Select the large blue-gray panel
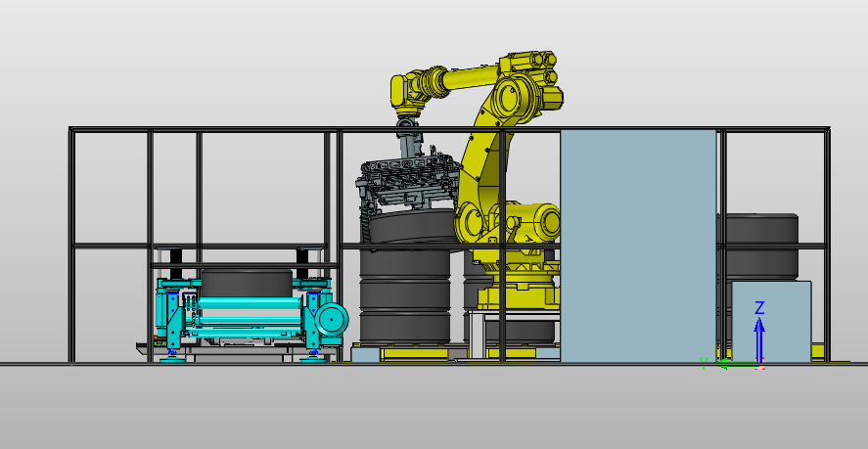868x449 pixels. point(638,246)
